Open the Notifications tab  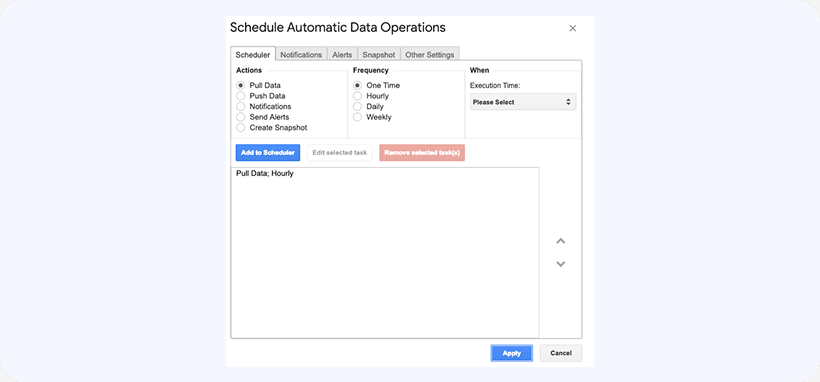(x=301, y=54)
